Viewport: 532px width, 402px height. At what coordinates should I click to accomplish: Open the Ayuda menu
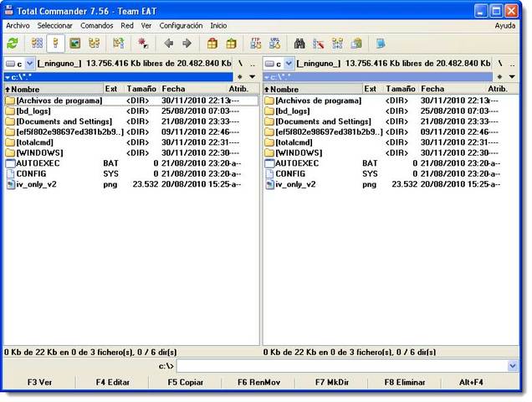coord(505,25)
